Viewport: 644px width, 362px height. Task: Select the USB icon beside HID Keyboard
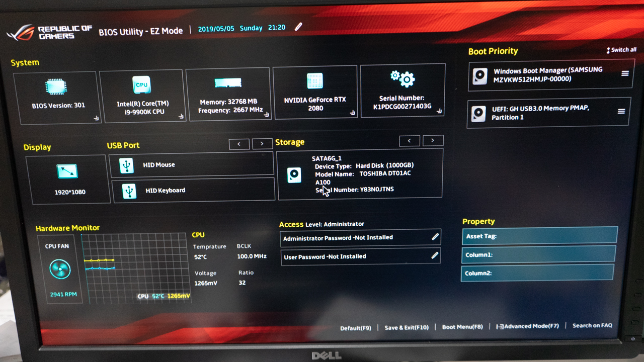pos(129,191)
